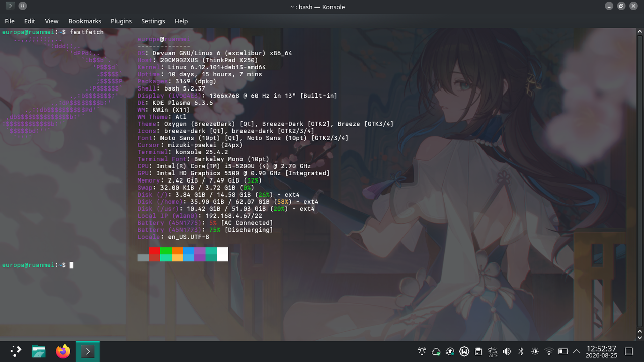
Task: Open the battery status tray icon
Action: pos(563,351)
